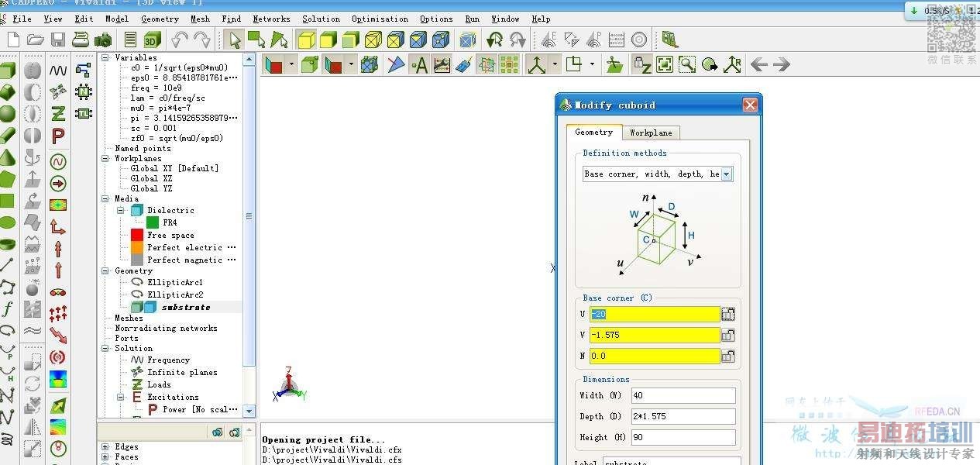Click the camera snapshot icon
This screenshot has width=980, height=465.
coord(102,40)
